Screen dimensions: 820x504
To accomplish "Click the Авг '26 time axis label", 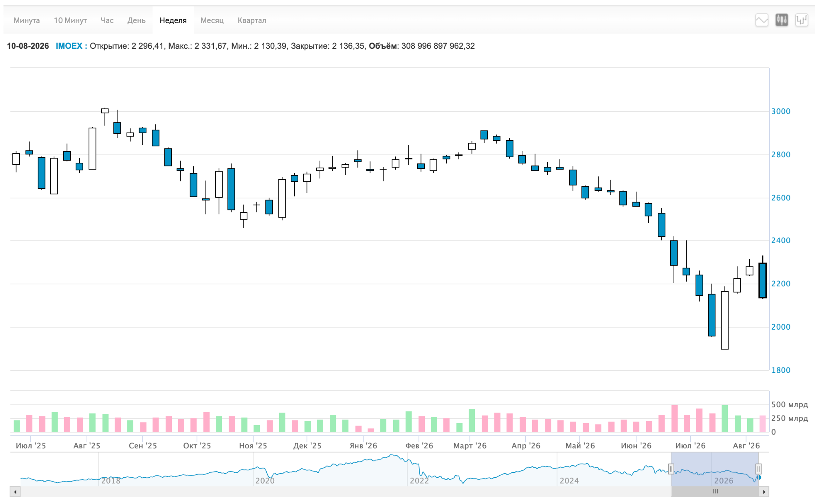I will [746, 446].
